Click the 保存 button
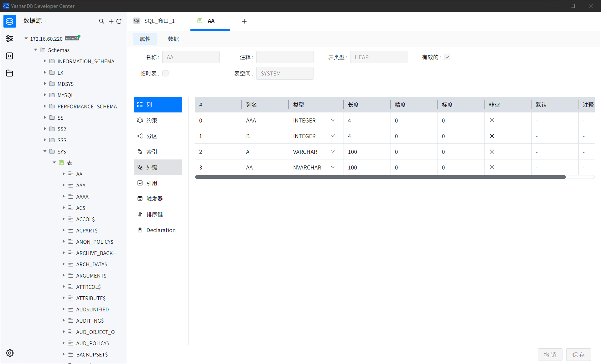Image resolution: width=601 pixels, height=364 pixels. (578, 355)
